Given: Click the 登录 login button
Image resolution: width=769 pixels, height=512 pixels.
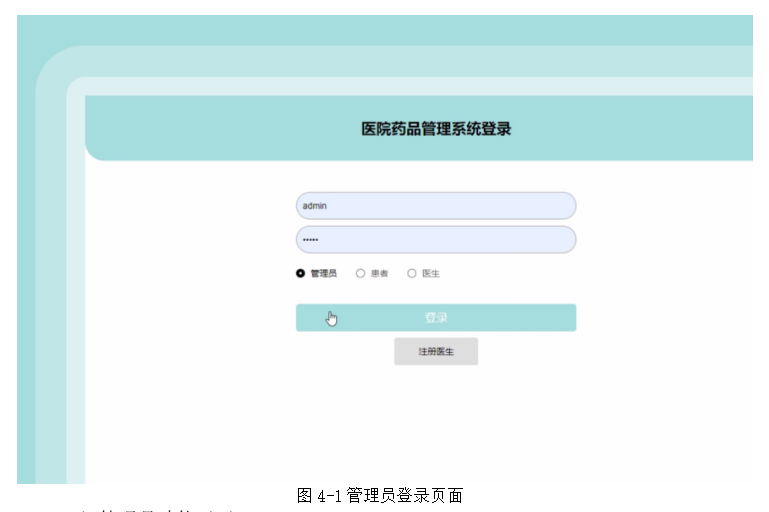Looking at the screenshot, I should [x=436, y=317].
